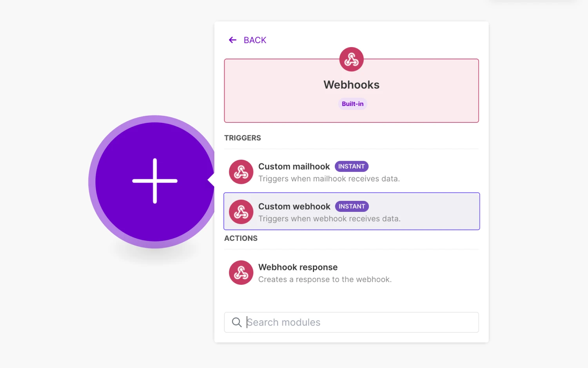Click the Custom webhook module icon
This screenshot has width=588, height=368.
[x=241, y=211]
